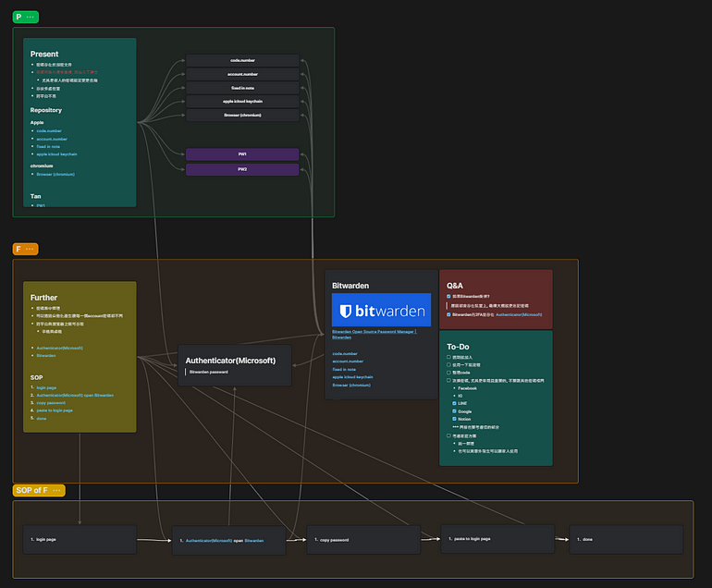This screenshot has height=588, width=712.
Task: Click the Facebook bullet in To-Do card
Action: (467, 388)
